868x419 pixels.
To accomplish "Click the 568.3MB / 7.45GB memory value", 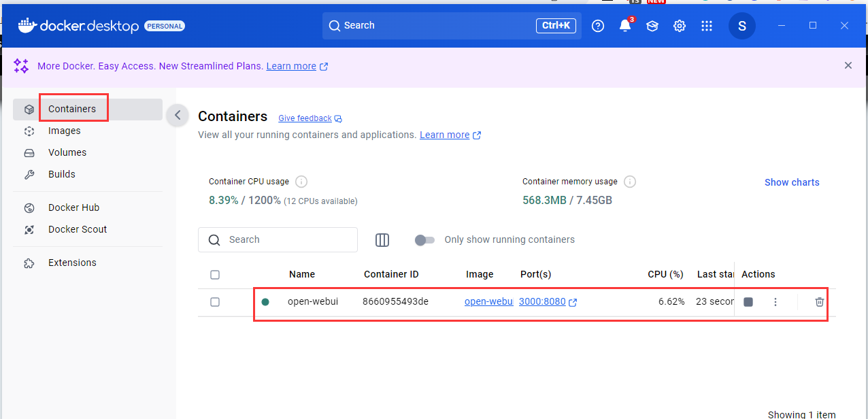I will click(567, 201).
